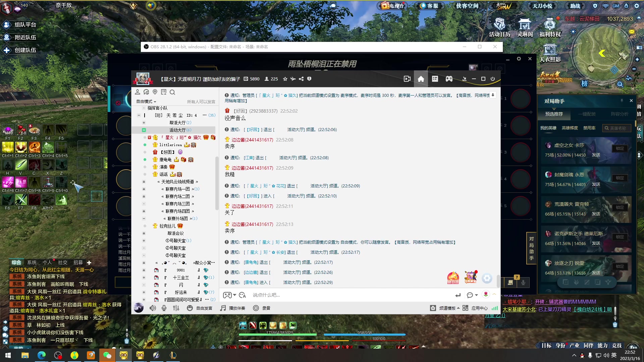Screen dimensions: 644x362
Task: Expand the 频道模板 channel template menu
Action: coord(445,308)
